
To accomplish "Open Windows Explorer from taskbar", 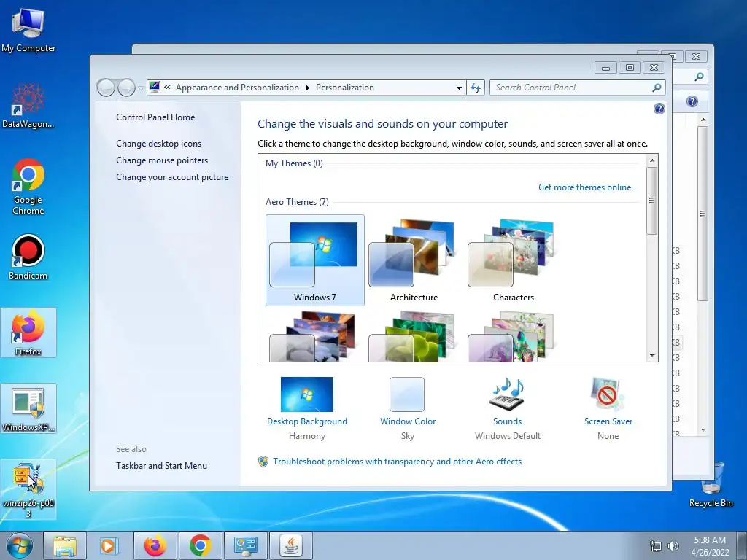I will (65, 545).
